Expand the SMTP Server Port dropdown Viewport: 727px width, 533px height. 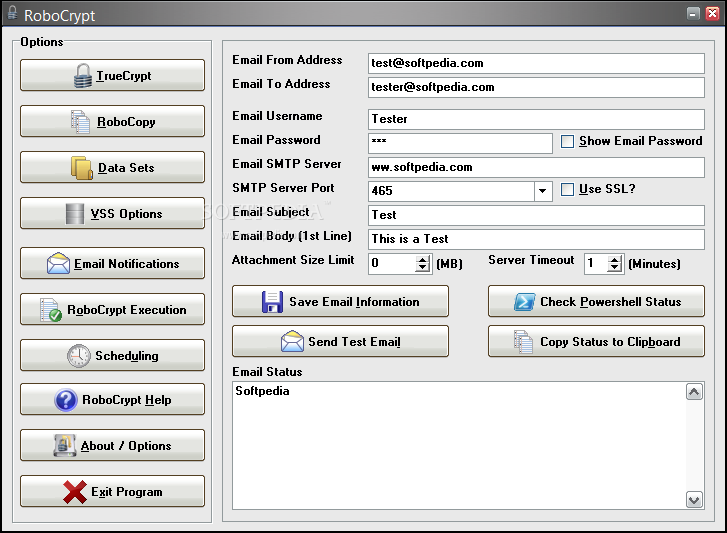[x=542, y=191]
